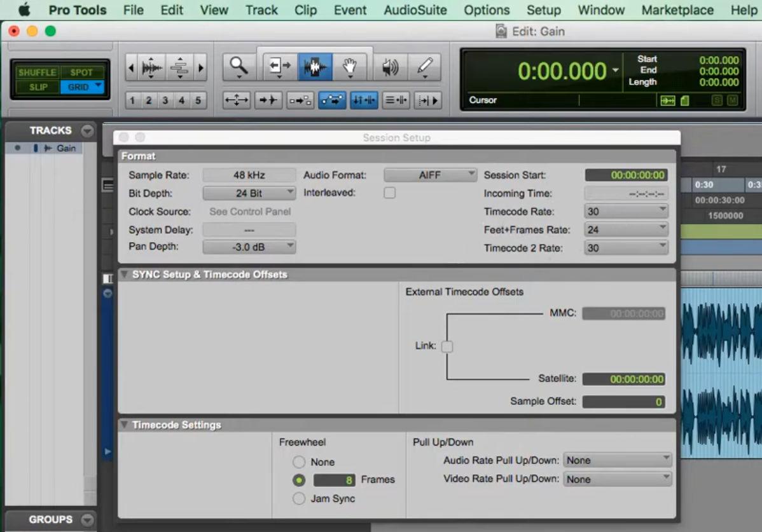The height and width of the screenshot is (532, 762).
Task: Collapse the SYNC Setup & Timecode Offsets section
Action: 125,274
